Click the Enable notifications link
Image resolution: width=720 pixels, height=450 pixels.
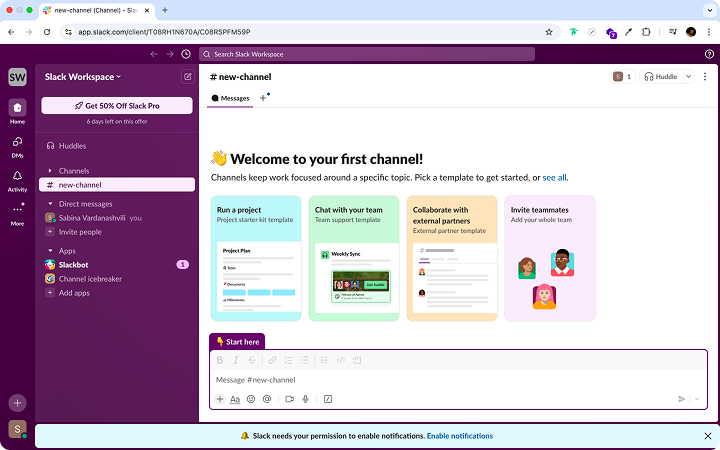(459, 436)
